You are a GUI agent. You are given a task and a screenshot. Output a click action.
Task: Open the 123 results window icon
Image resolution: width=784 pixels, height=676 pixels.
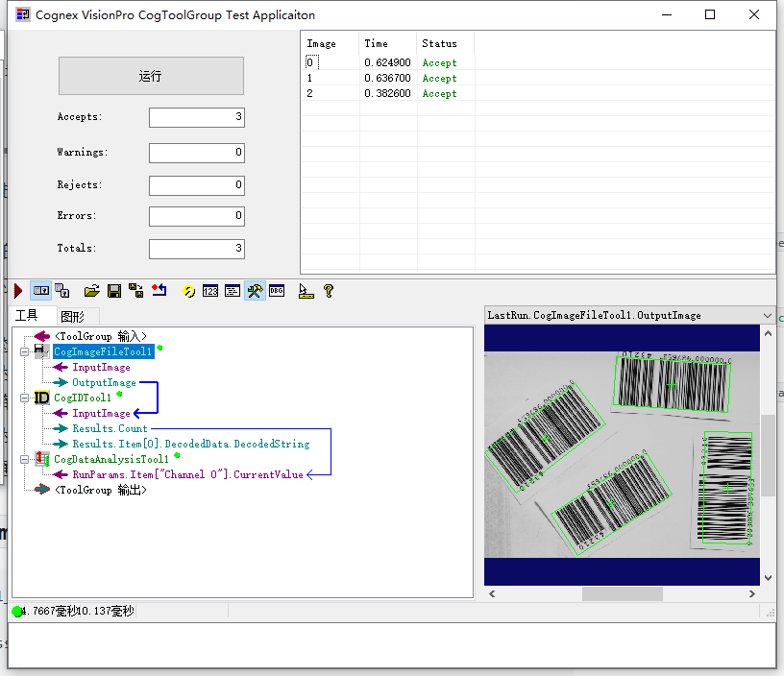click(210, 291)
